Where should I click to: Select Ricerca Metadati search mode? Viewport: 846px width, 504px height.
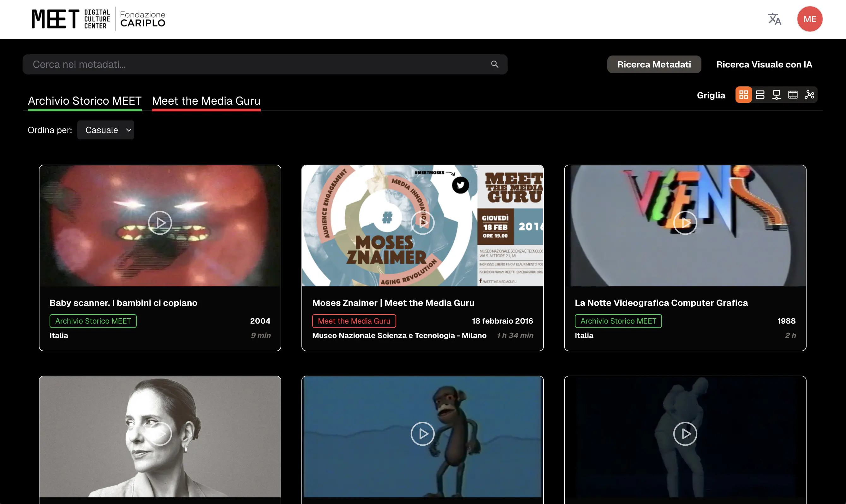pos(654,64)
